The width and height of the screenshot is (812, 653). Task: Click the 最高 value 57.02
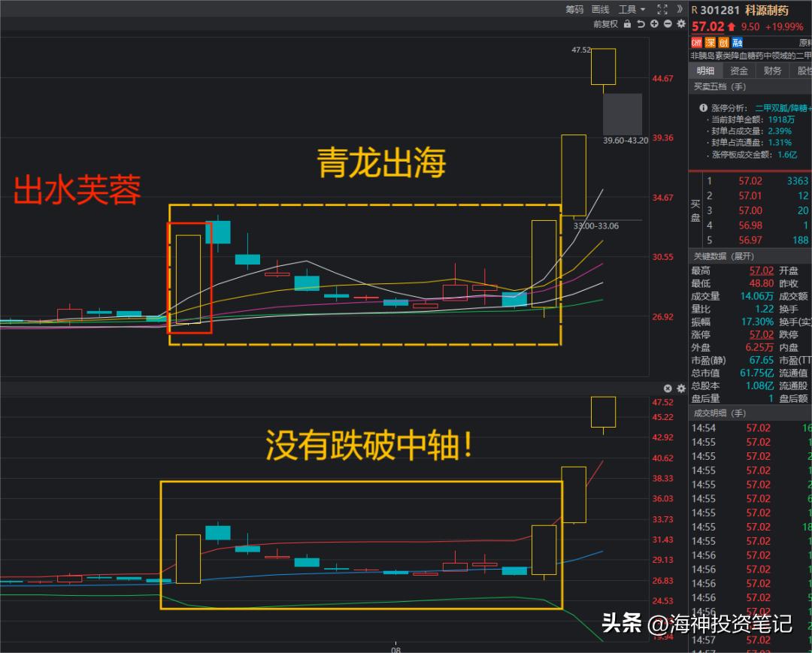click(x=761, y=271)
